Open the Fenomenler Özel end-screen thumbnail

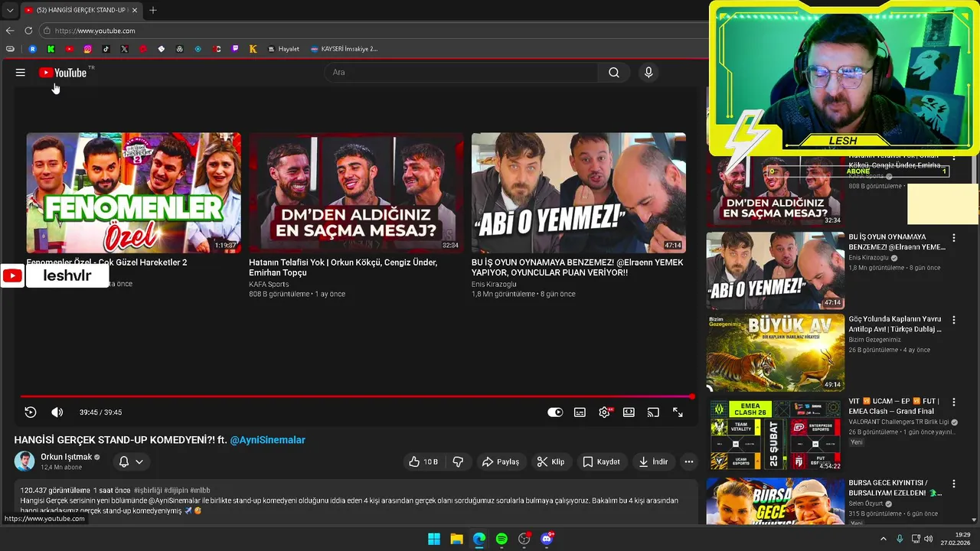coord(133,193)
